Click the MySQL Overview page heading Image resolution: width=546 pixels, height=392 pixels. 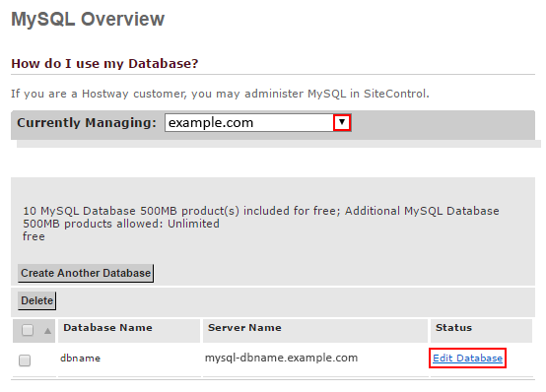pyautogui.click(x=88, y=19)
